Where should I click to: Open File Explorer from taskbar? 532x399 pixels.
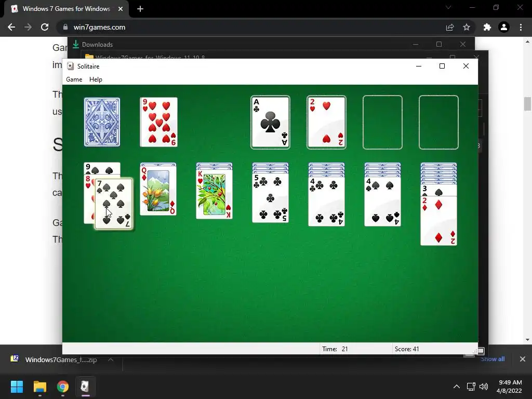(x=39, y=387)
